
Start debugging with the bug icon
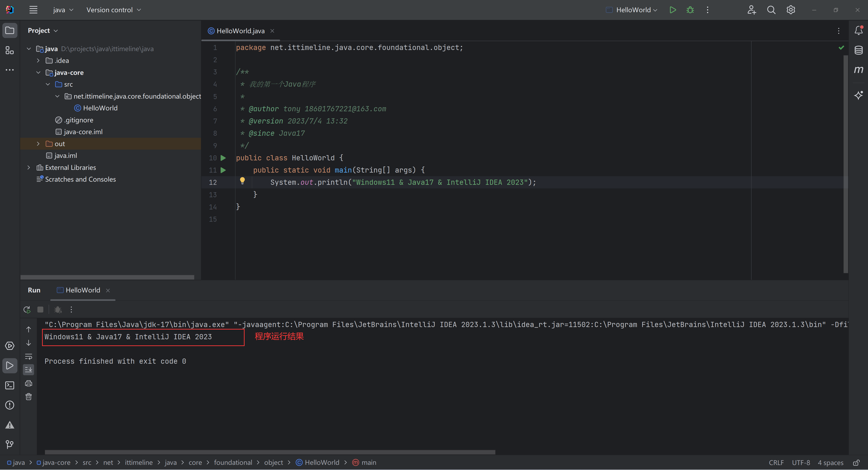point(690,10)
